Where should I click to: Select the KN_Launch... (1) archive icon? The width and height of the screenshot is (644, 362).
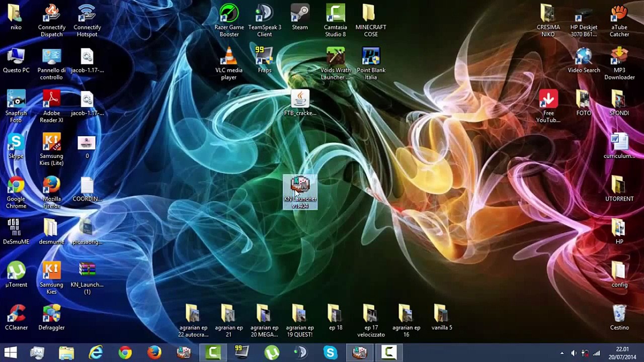click(87, 278)
